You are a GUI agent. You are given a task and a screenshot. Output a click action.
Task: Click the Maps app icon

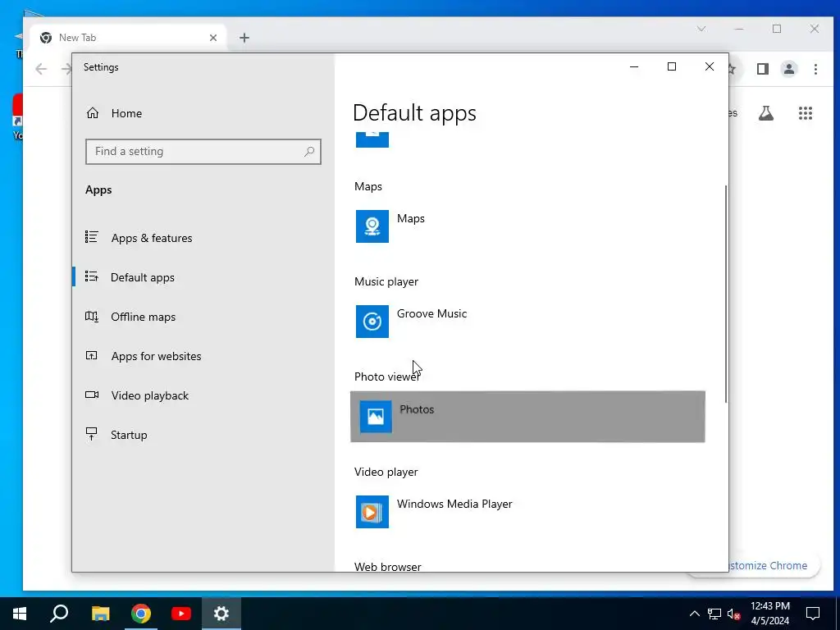point(372,226)
